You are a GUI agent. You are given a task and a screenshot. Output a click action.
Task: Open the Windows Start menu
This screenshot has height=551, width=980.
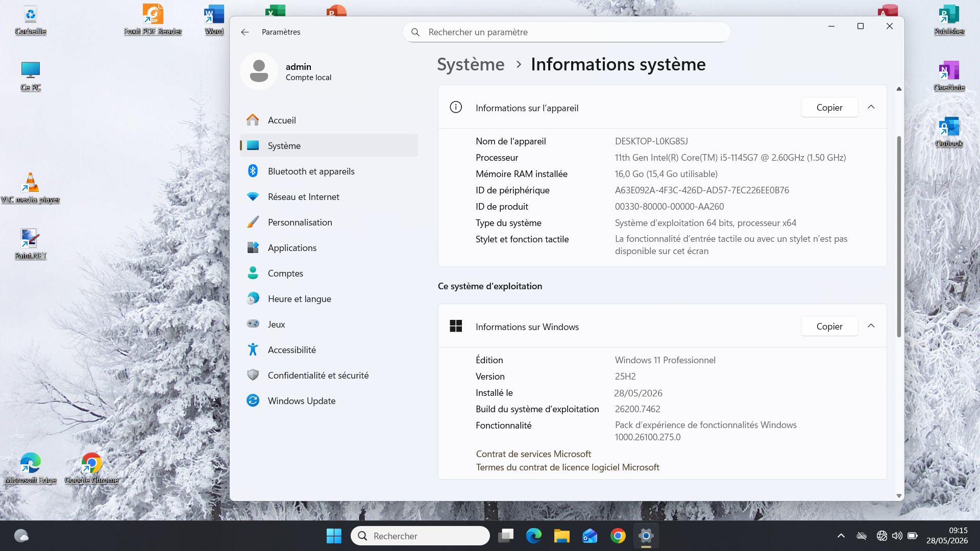334,536
